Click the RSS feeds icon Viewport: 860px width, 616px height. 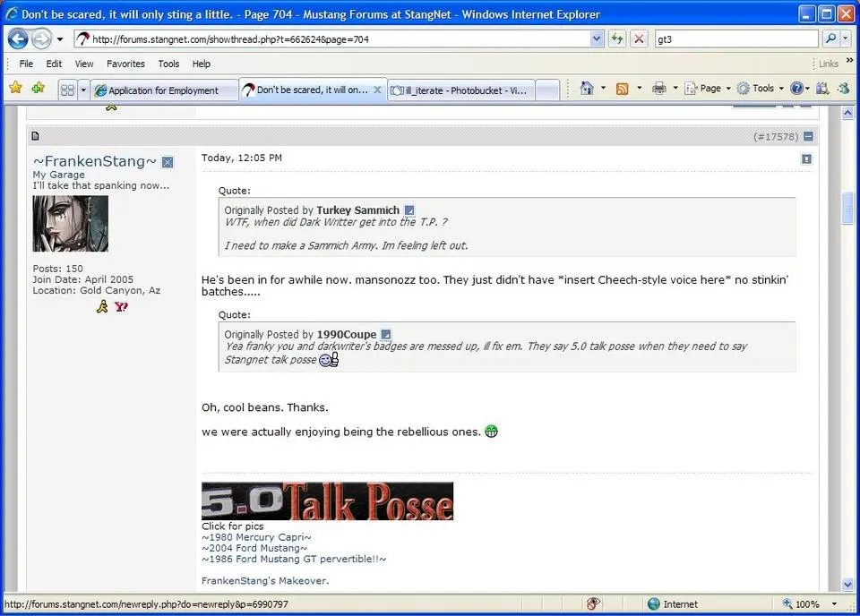pos(622,89)
